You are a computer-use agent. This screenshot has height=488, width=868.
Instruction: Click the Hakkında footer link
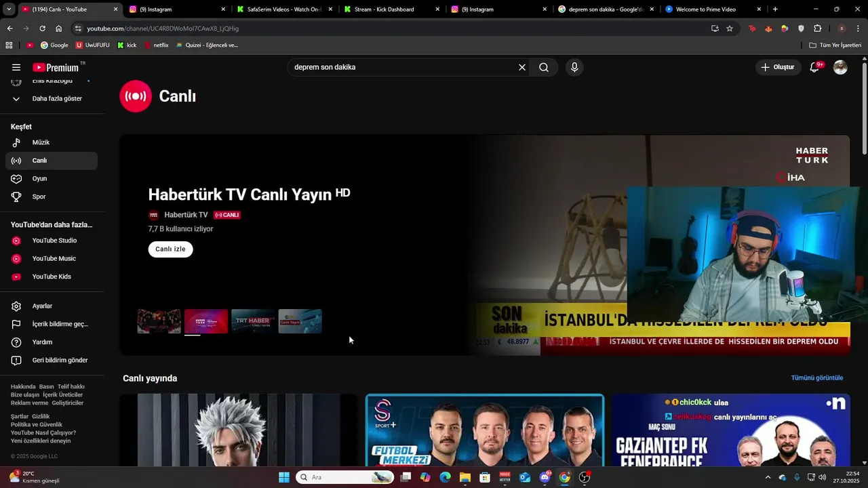tap(23, 386)
